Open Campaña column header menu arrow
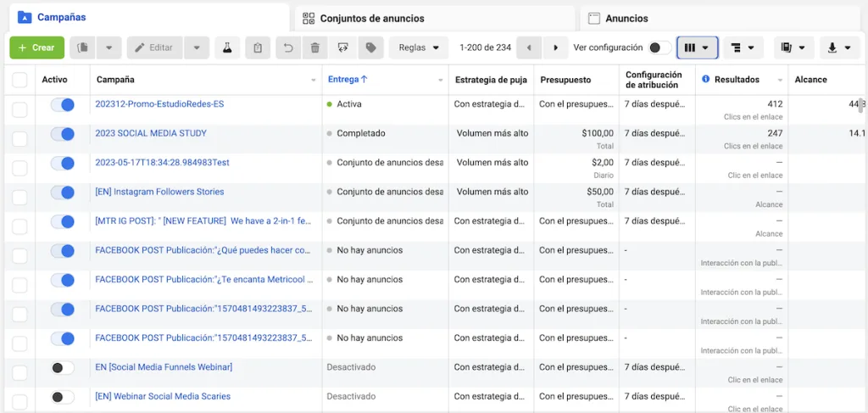This screenshot has width=868, height=413. coord(314,81)
